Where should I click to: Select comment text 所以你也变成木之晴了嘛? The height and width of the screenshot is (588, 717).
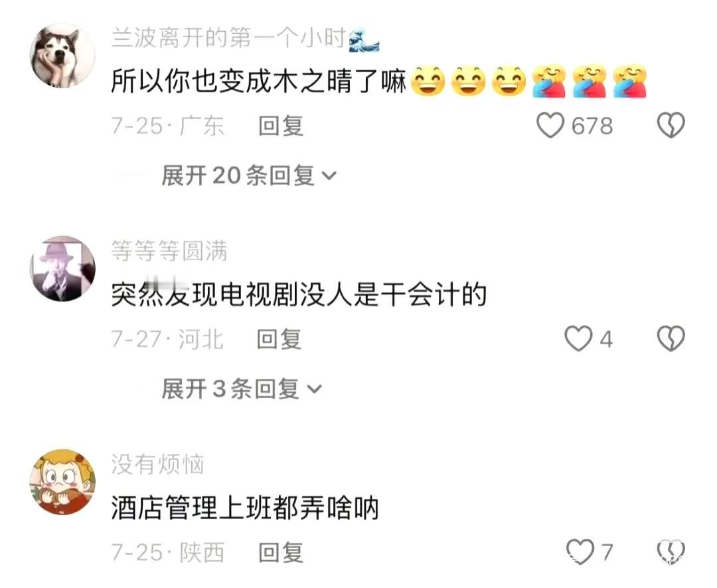click(x=259, y=82)
